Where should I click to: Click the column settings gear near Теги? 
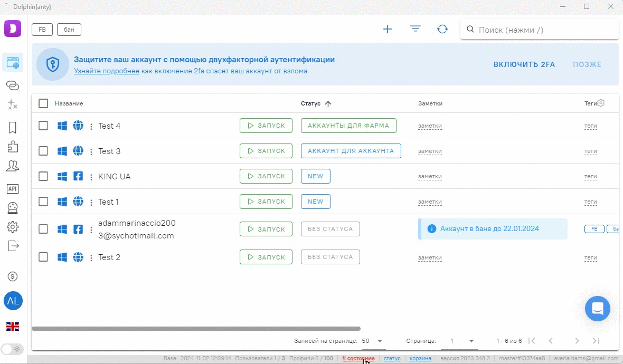[x=601, y=103]
